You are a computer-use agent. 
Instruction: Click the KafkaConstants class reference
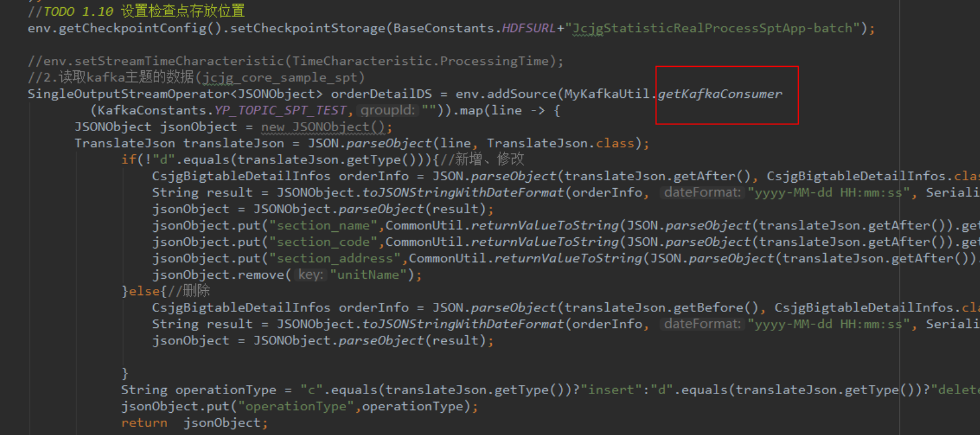151,111
